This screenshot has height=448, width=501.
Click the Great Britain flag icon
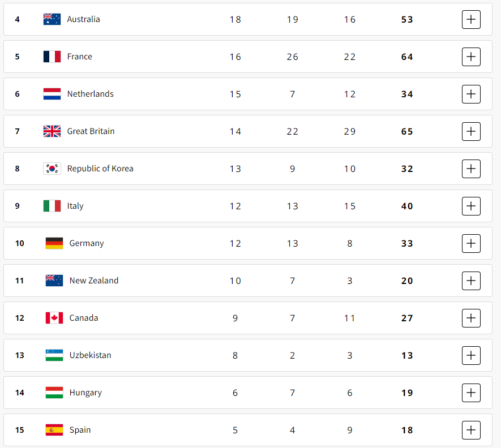[x=52, y=131]
